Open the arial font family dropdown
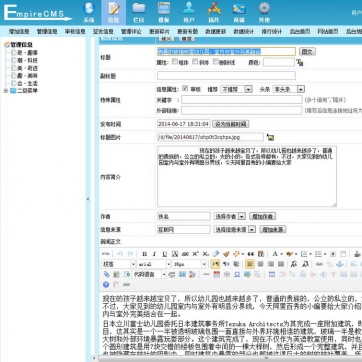The image size is (362, 362). (154, 264)
